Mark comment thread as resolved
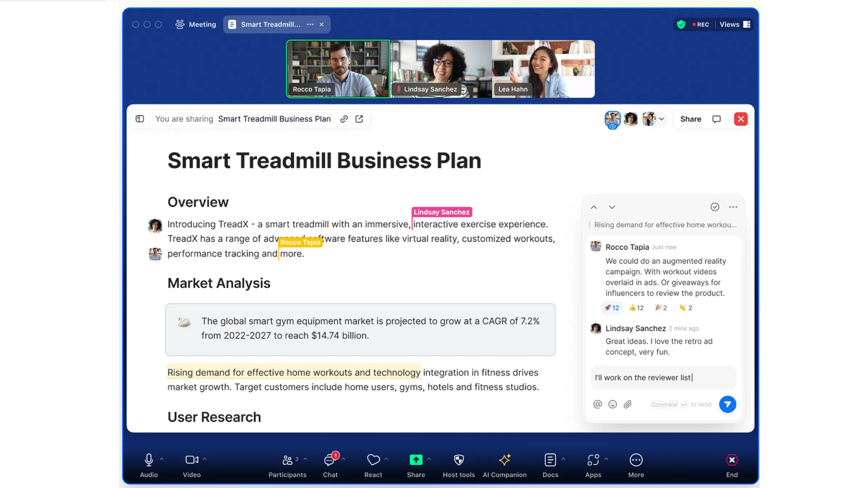The height and width of the screenshot is (488, 868). (715, 207)
